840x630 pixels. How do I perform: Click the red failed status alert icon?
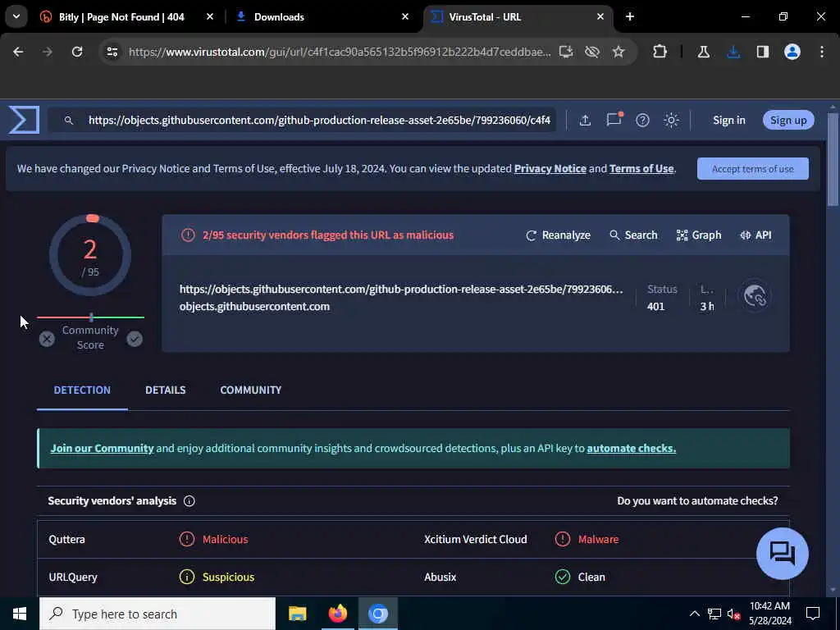pyautogui.click(x=188, y=235)
